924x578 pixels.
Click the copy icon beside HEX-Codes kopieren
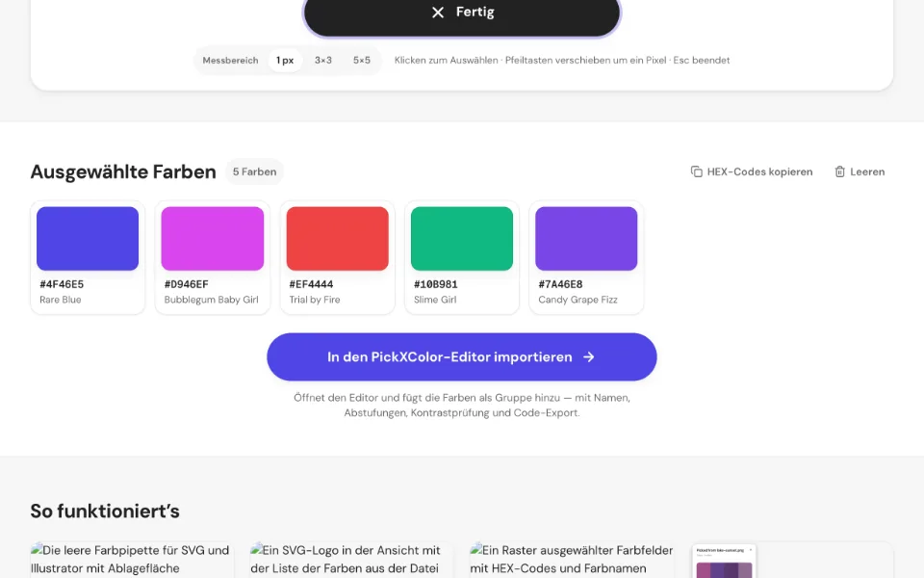tap(696, 171)
